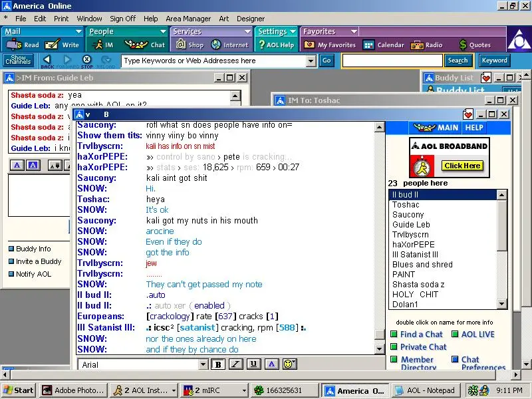Click heart icon in Buddy List title
532x399 pixels.
[x=486, y=78]
